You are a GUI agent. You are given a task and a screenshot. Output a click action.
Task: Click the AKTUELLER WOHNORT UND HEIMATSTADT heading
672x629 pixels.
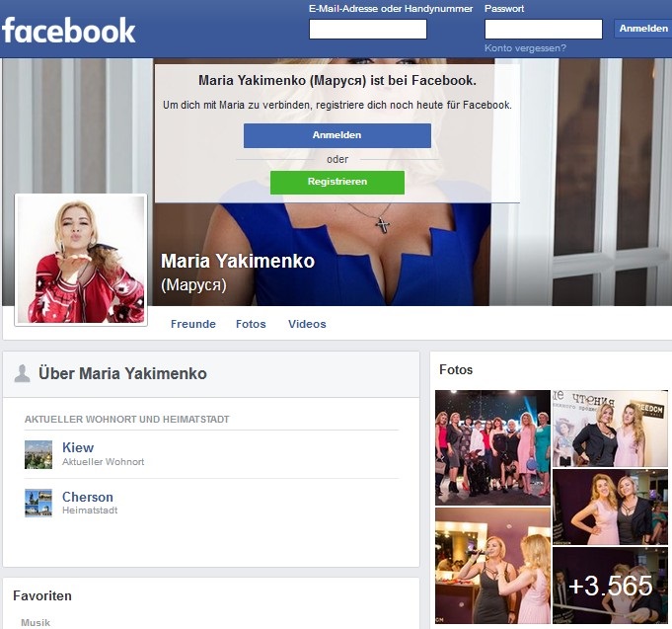click(x=127, y=419)
